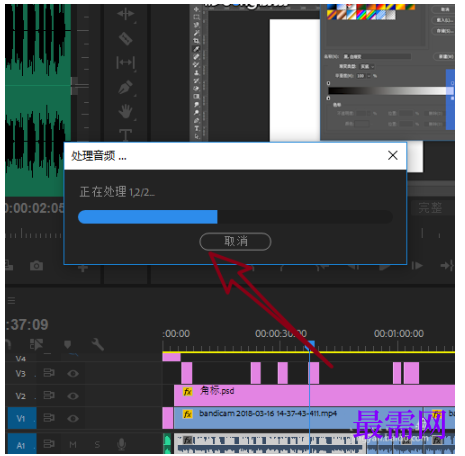This screenshot has height=456, width=465.
Task: Open Timeline Display Settings wrench
Action: [98, 344]
